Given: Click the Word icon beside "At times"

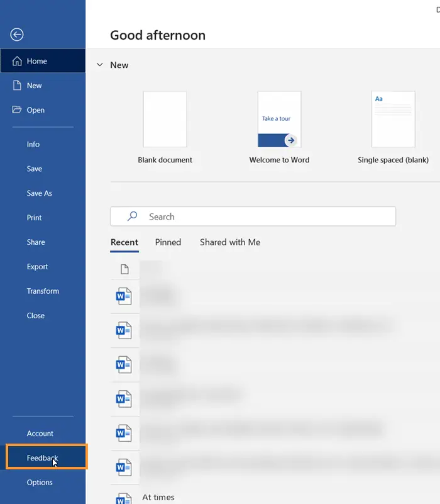Looking at the screenshot, I should coord(124,498).
